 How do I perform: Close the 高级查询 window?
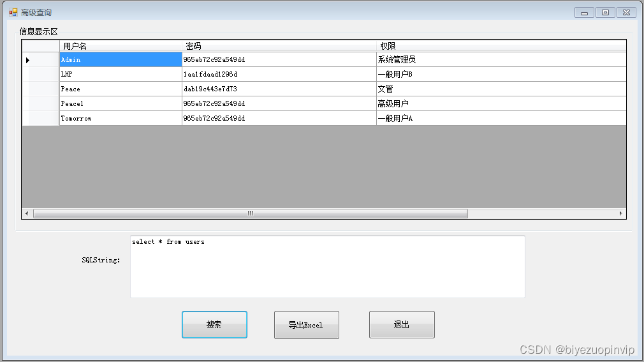626,13
